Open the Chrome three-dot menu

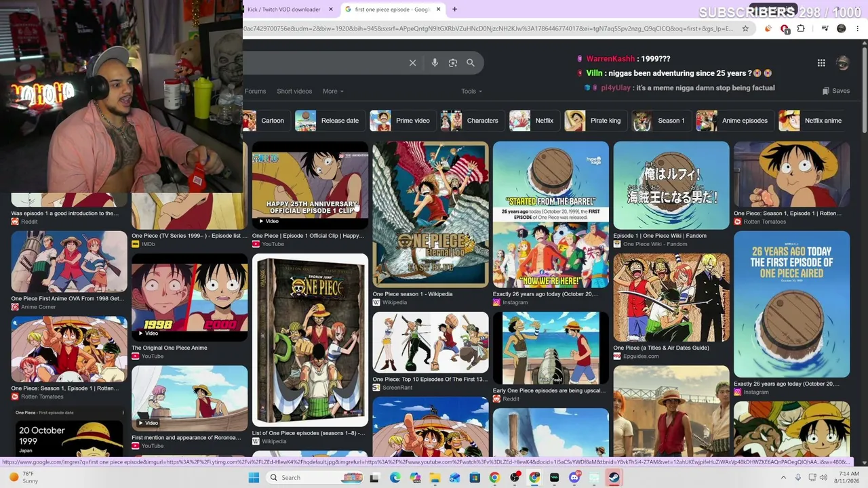[858, 28]
